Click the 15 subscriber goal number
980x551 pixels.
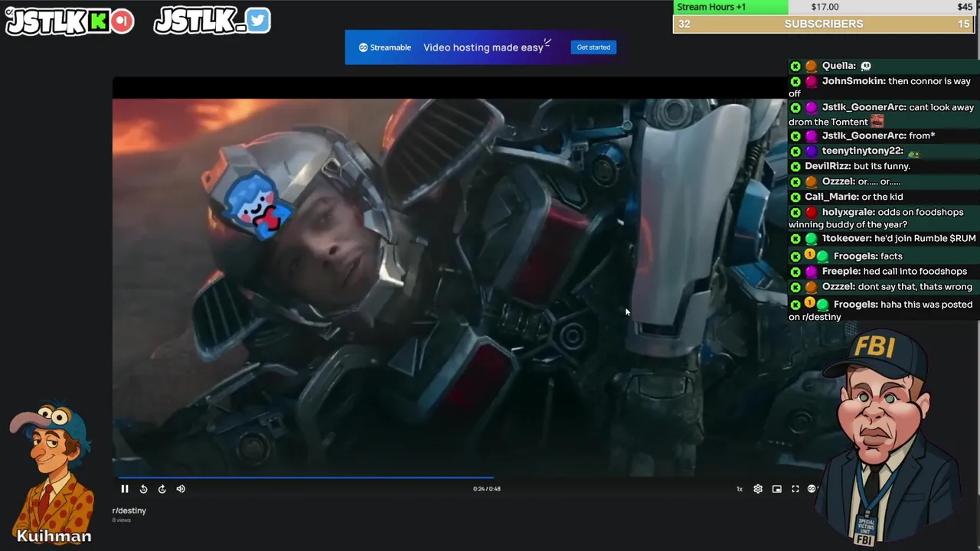963,24
